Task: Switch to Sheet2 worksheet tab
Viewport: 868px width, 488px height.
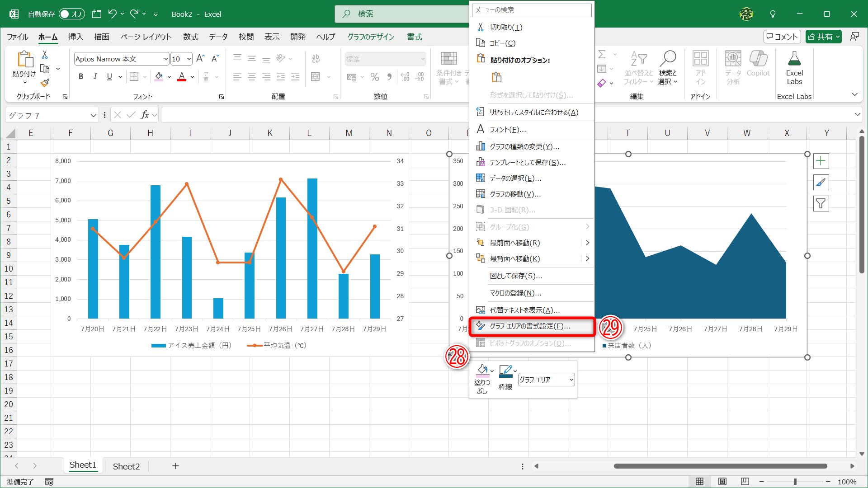Action: coord(126,466)
